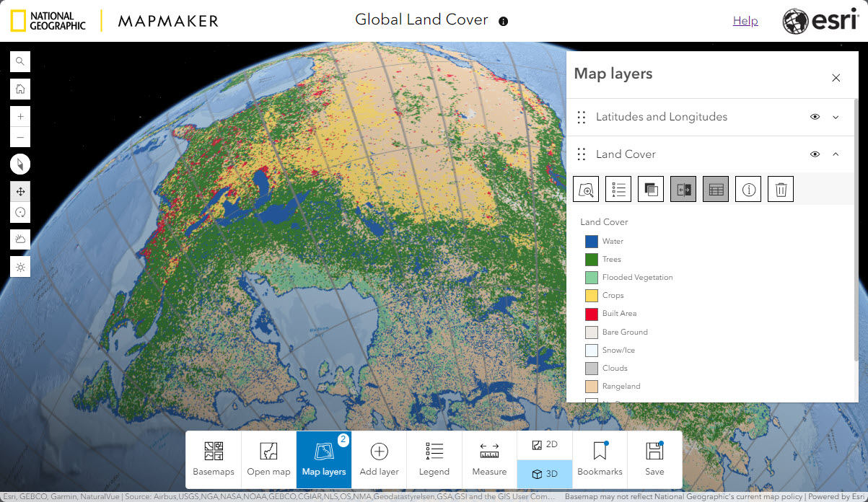Hide the Latitudes and Longitudes layer
Screen dimensions: 868x502
coord(815,117)
